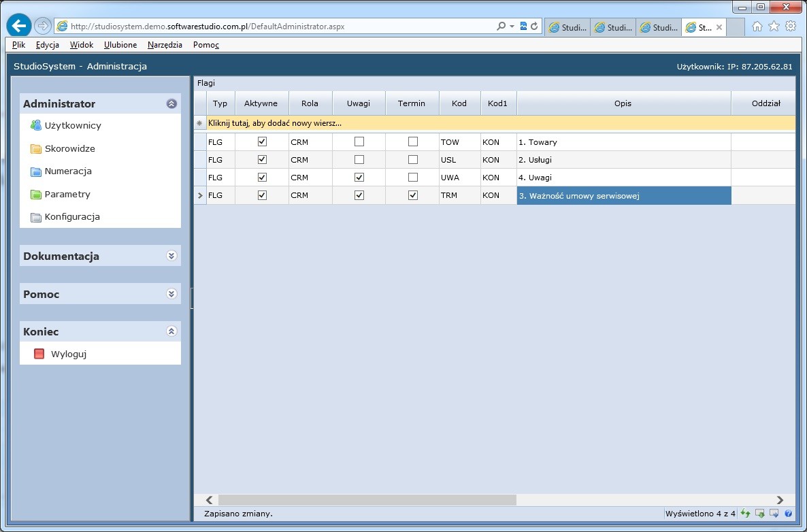Check Termin for the TOW row
Viewport: 807px width, 532px height.
(413, 142)
